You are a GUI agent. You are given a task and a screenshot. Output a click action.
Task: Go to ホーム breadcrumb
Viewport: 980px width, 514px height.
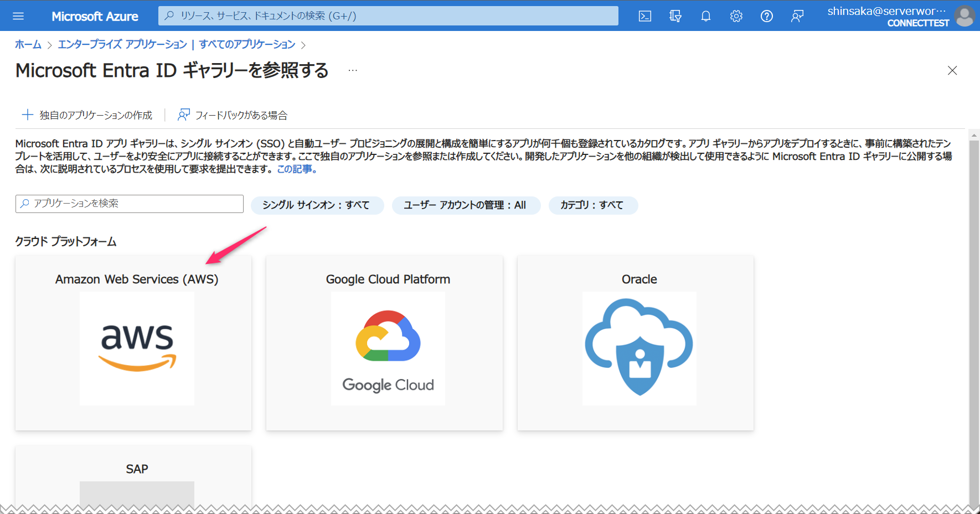click(x=28, y=44)
